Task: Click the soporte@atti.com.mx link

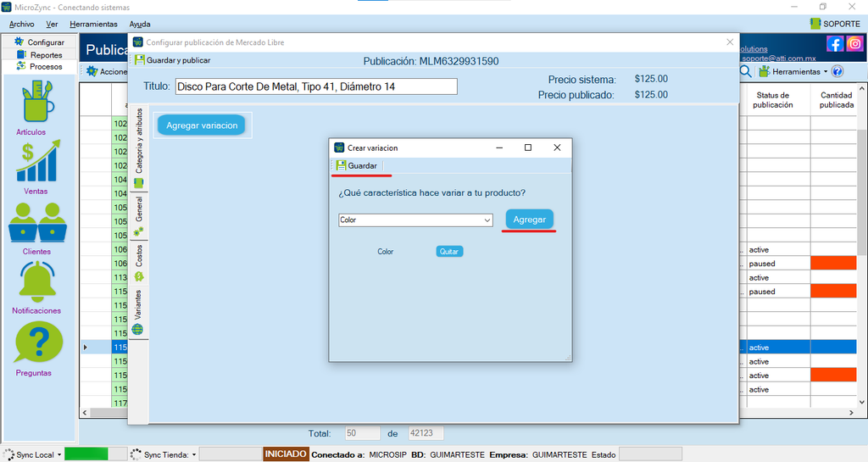Action: pos(779,58)
